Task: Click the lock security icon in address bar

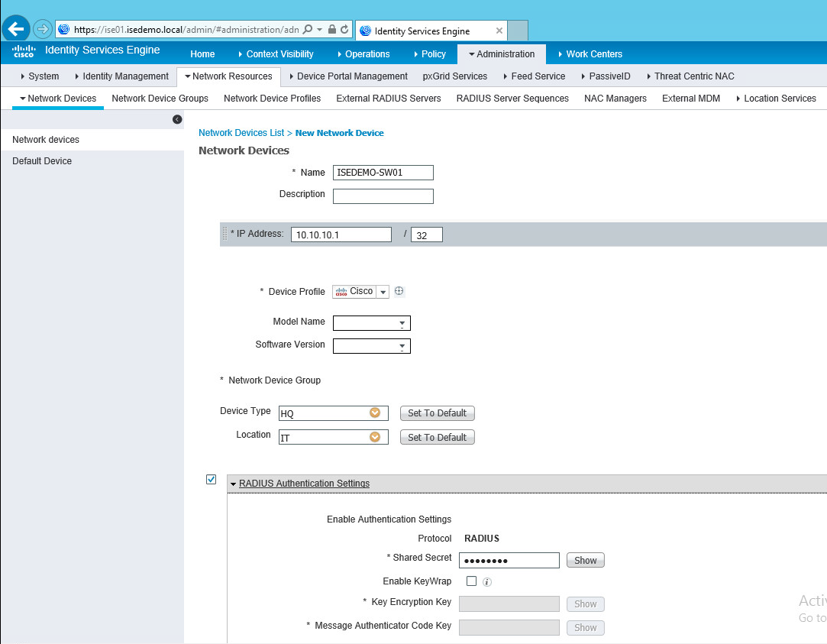Action: coord(331,30)
